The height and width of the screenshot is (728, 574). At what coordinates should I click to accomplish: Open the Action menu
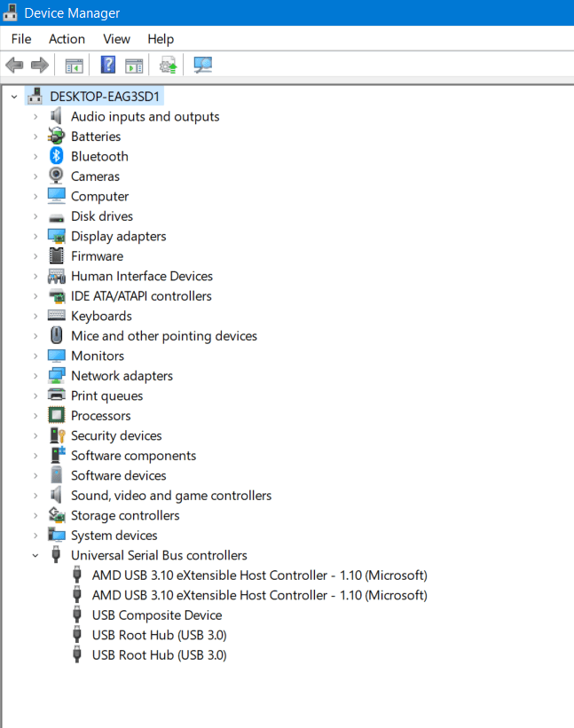pyautogui.click(x=67, y=39)
